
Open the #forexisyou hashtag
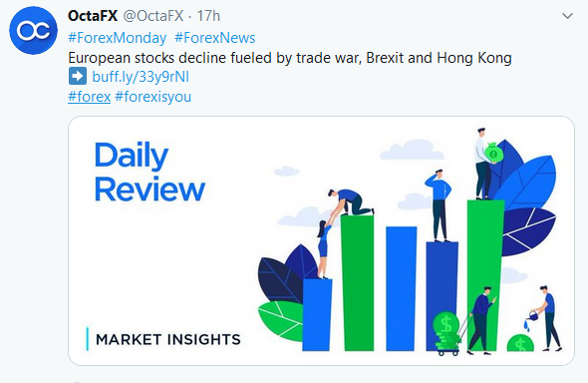153,97
